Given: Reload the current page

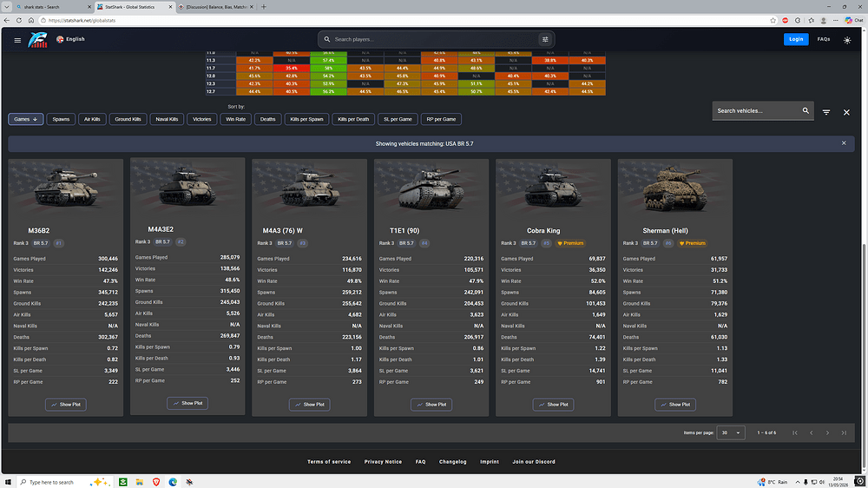Looking at the screenshot, I should coord(19,21).
